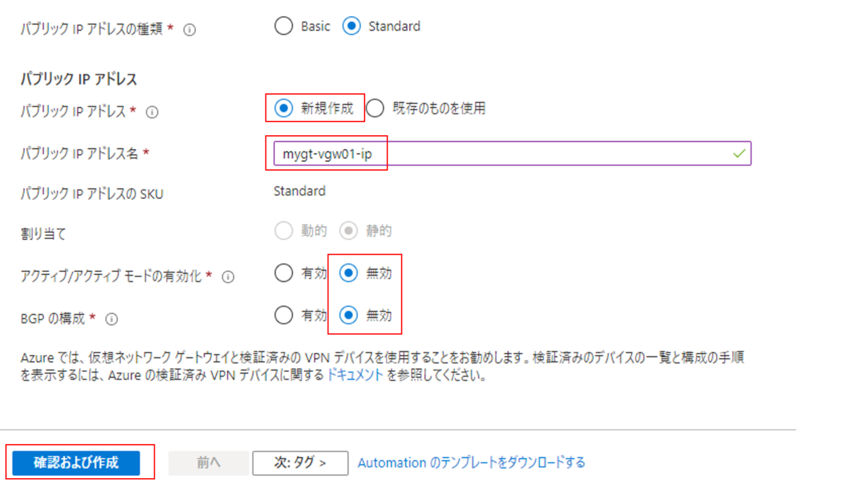Disable アクティブ/アクティブ モード by selecting 無効
Screen dimensions: 868x489
[x=348, y=273]
